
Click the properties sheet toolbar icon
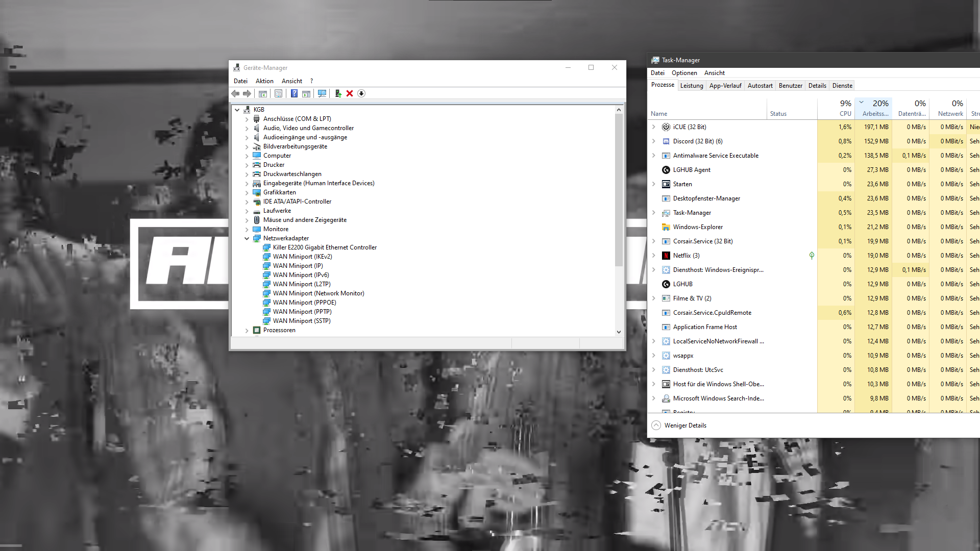(x=278, y=94)
